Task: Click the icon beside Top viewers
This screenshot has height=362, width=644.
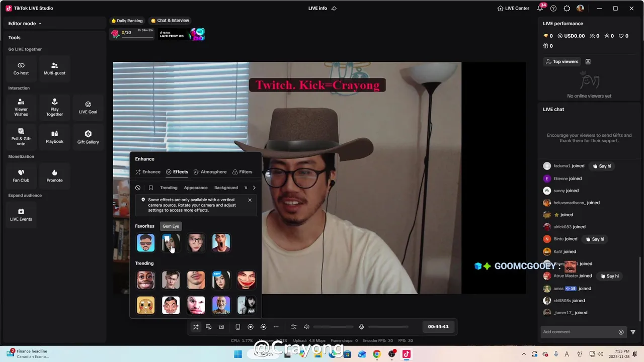Action: (x=588, y=61)
